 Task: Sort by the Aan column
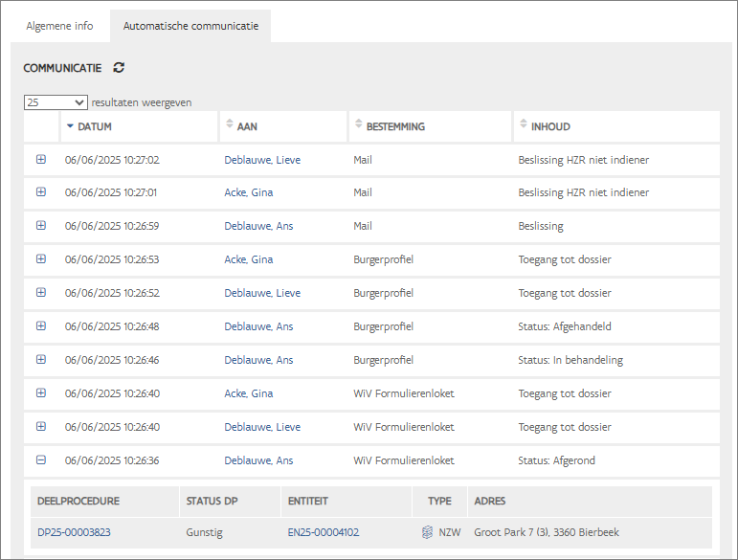tap(228, 125)
